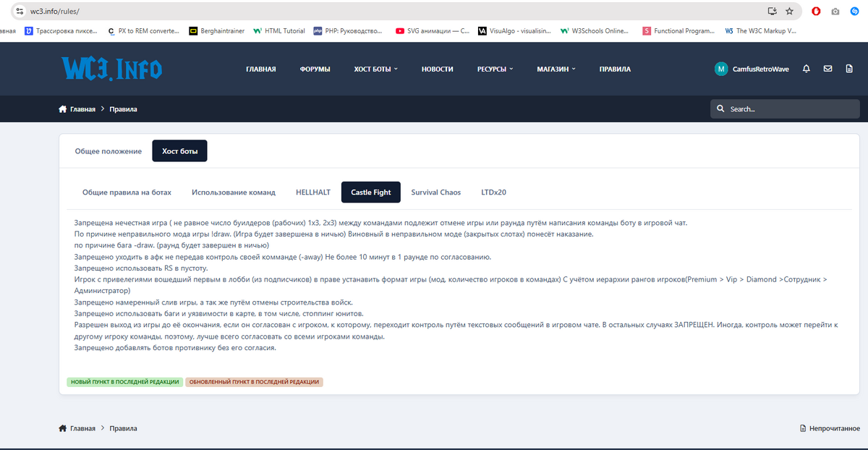Click the WC3.Info site logo
Image resolution: width=868 pixels, height=450 pixels.
(x=111, y=69)
